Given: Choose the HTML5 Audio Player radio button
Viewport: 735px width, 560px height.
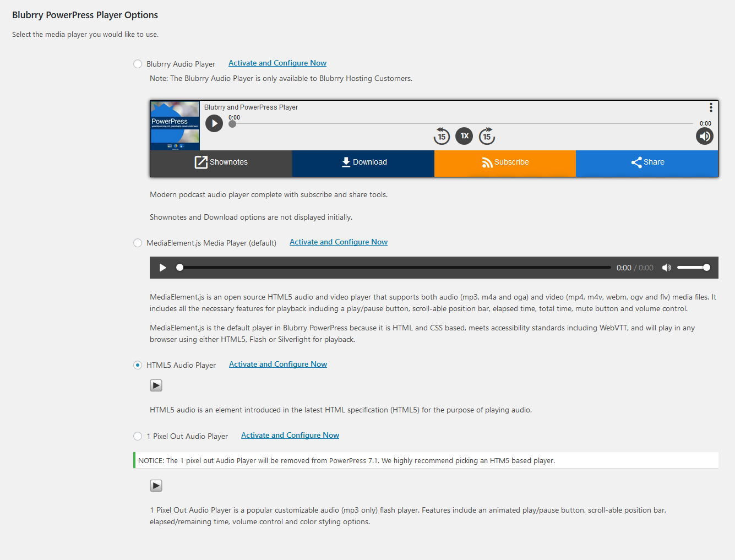Looking at the screenshot, I should (x=138, y=365).
